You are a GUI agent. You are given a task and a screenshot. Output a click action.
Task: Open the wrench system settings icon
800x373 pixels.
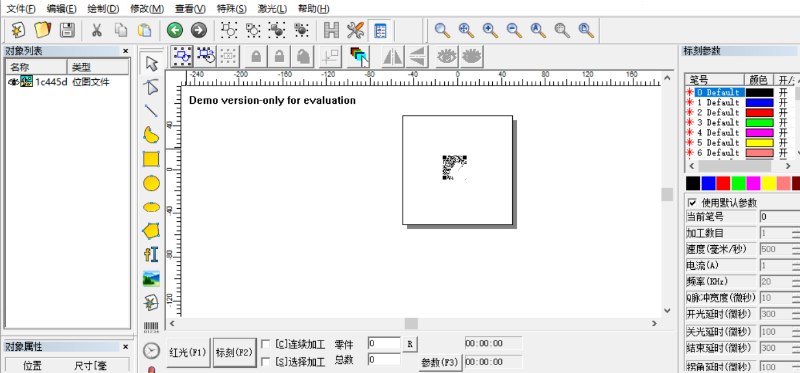(x=355, y=31)
